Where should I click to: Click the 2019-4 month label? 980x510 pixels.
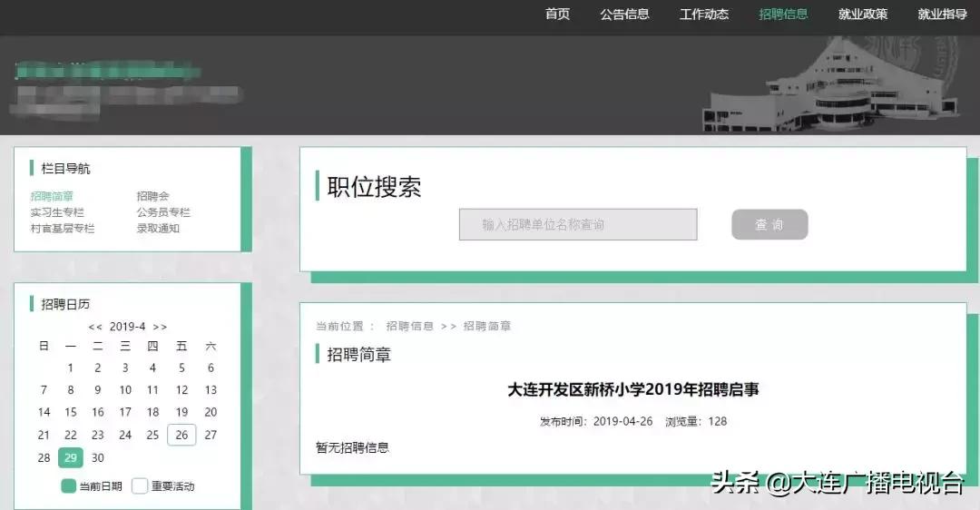point(128,327)
